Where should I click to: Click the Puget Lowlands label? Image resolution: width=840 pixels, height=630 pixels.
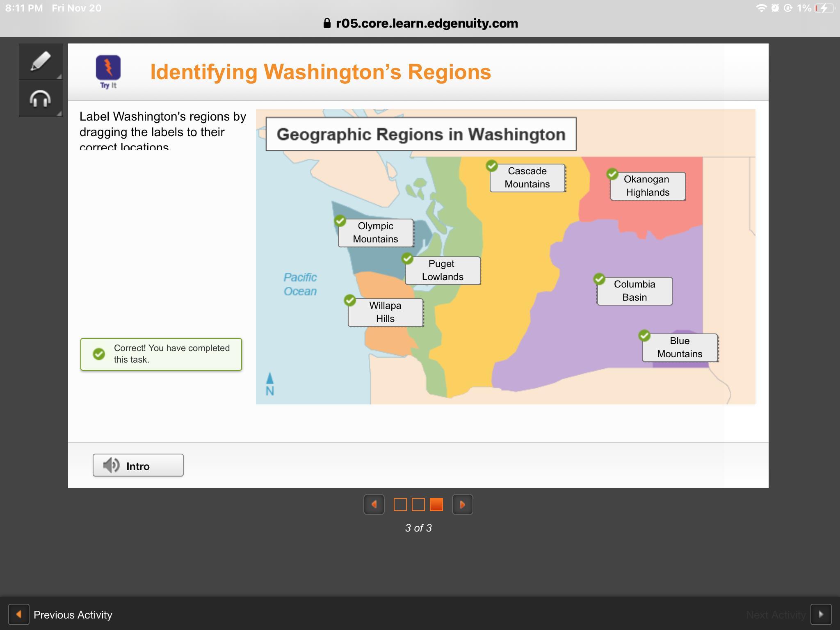[443, 270]
